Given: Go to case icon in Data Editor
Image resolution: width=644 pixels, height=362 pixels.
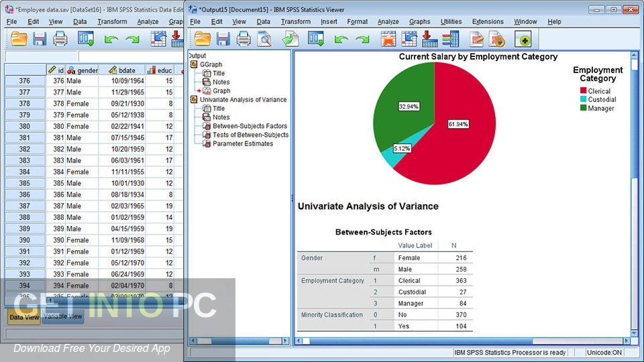Looking at the screenshot, I should tap(158, 39).
